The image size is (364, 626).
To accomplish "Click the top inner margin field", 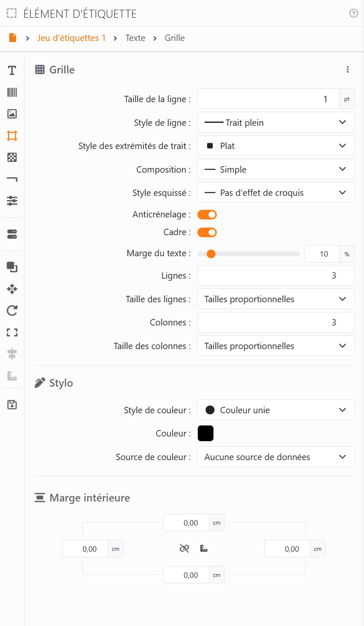I will (186, 523).
